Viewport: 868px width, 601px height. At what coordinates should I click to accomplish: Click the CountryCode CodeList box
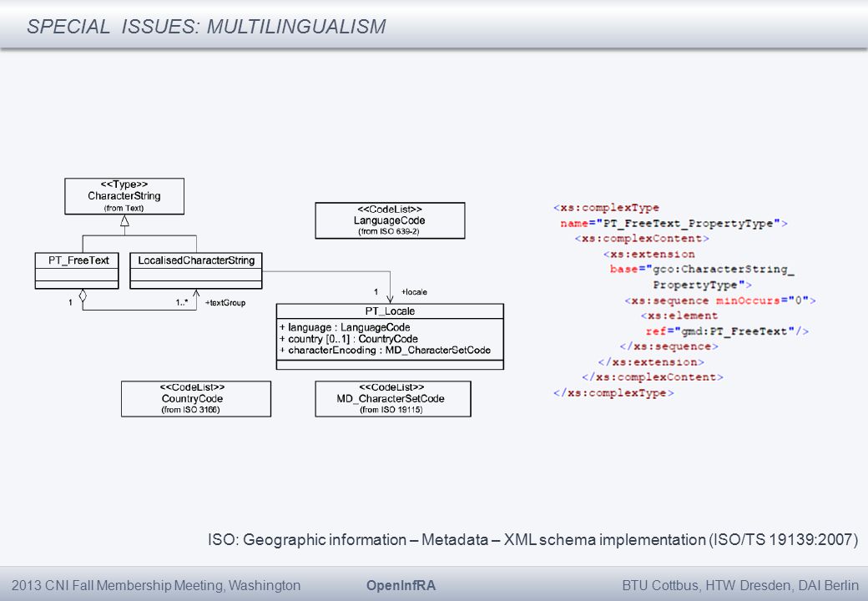click(x=196, y=399)
